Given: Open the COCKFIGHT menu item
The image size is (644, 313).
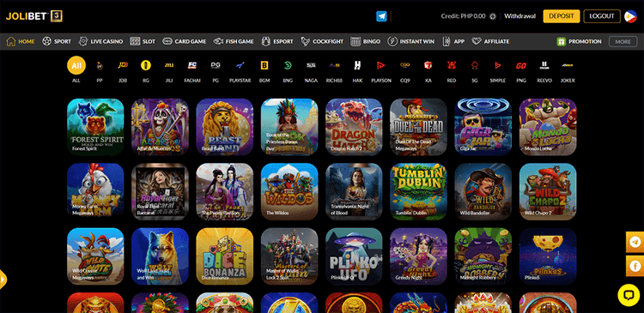Looking at the screenshot, I should pyautogui.click(x=322, y=41).
